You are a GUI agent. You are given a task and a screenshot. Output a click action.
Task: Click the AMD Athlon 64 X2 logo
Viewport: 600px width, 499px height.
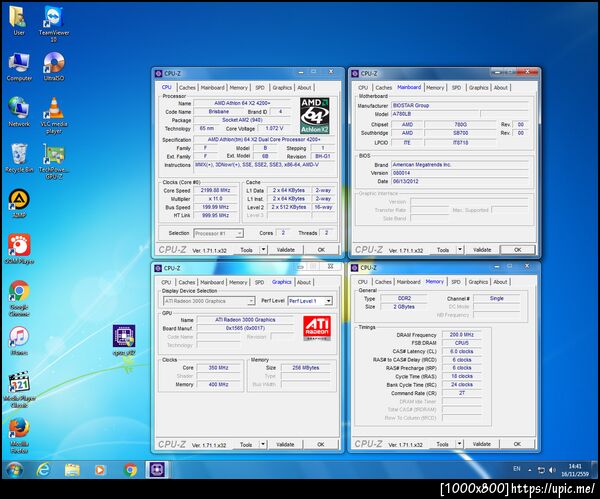316,116
